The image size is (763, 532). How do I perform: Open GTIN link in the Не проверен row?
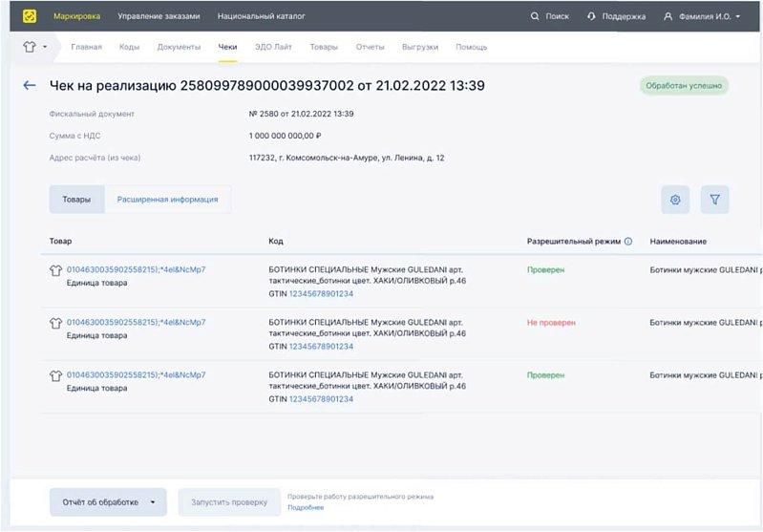pyautogui.click(x=321, y=346)
